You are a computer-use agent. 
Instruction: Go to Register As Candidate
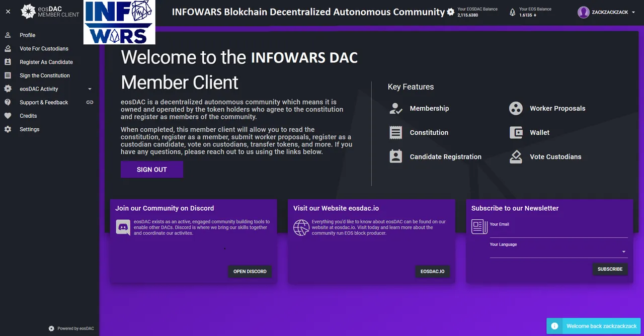click(49, 62)
